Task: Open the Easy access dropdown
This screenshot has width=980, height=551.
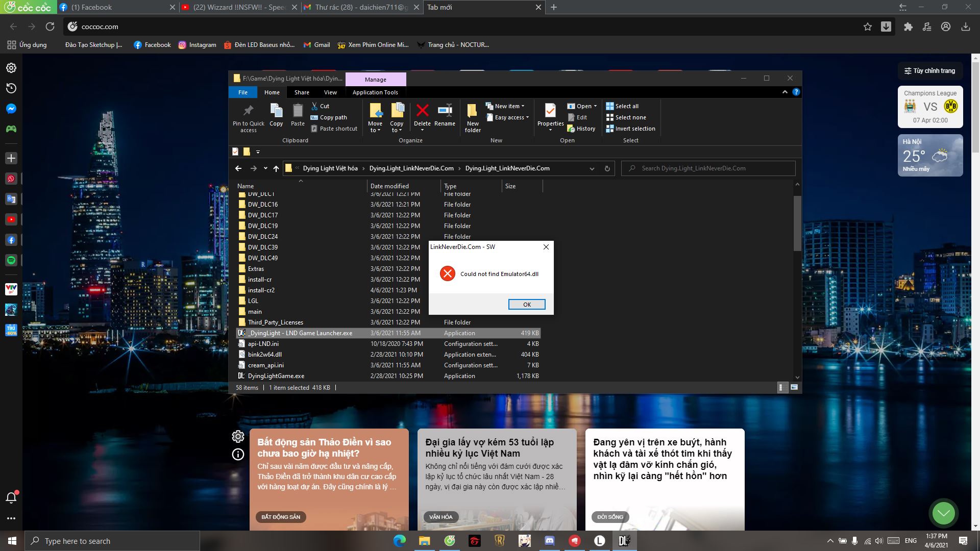Action: (507, 117)
